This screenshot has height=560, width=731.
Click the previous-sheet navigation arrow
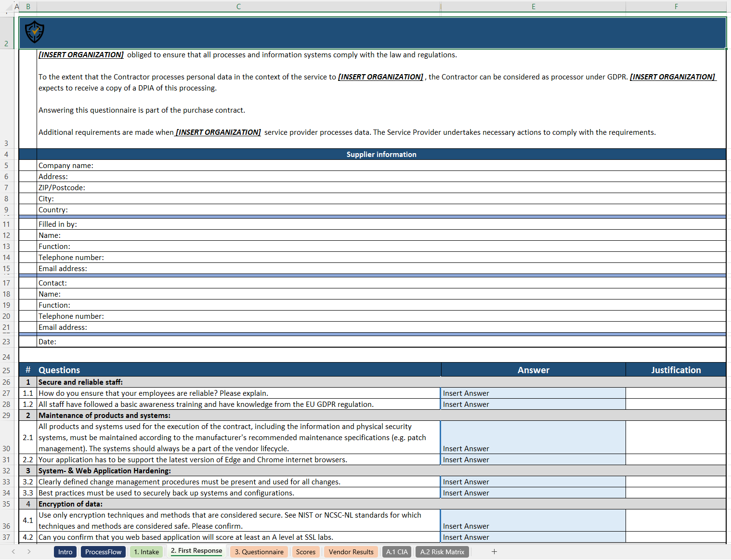13,552
